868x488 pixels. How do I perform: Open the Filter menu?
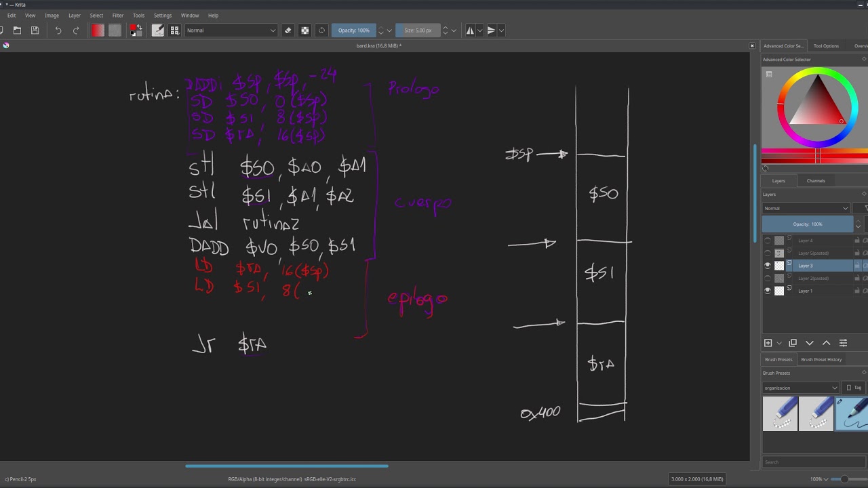pyautogui.click(x=118, y=15)
